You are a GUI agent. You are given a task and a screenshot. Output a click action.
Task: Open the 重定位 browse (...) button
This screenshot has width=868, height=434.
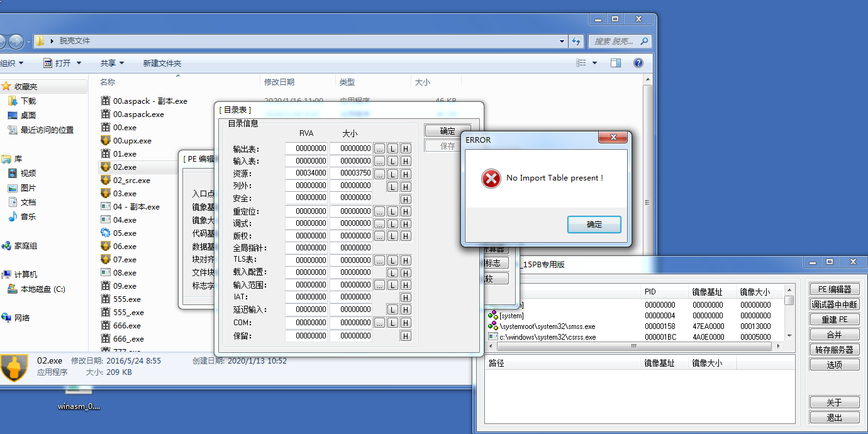(379, 211)
